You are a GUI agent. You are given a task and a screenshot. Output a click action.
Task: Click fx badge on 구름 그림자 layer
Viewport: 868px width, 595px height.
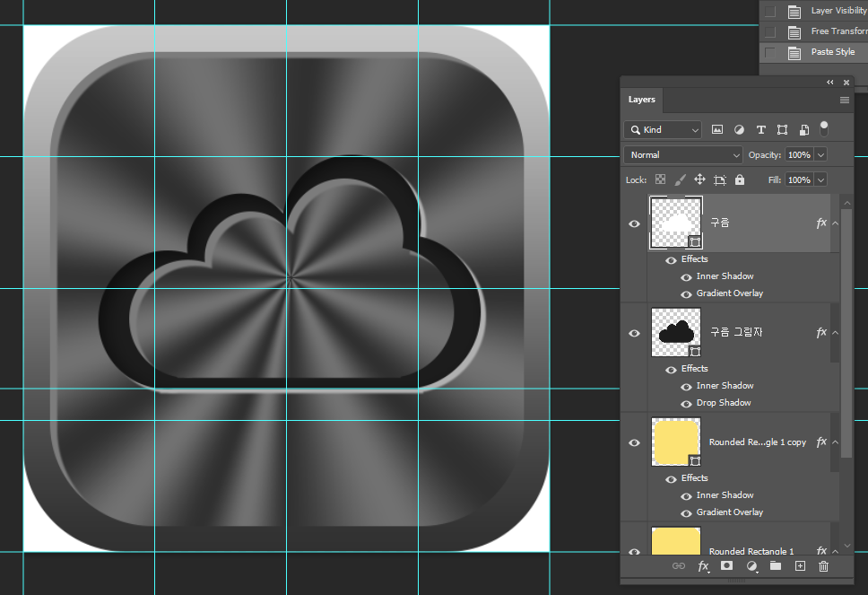[821, 332]
